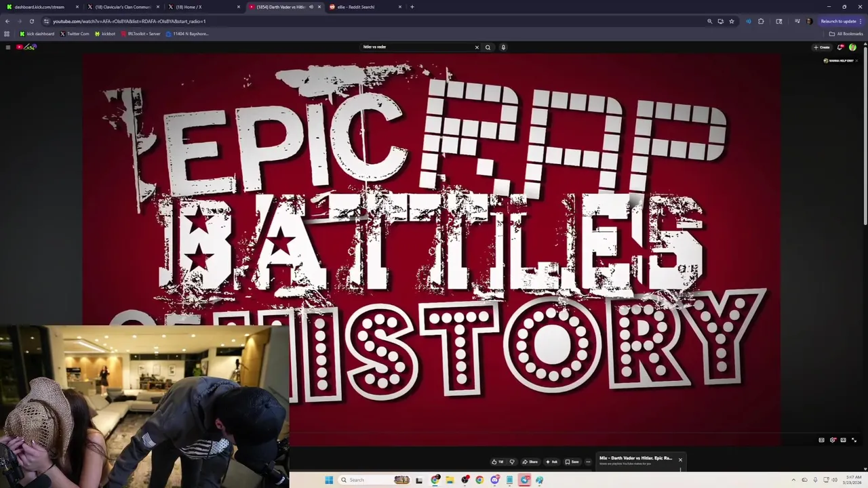
Task: Open the 11404 N Bayshore bookmark
Action: click(x=187, y=33)
